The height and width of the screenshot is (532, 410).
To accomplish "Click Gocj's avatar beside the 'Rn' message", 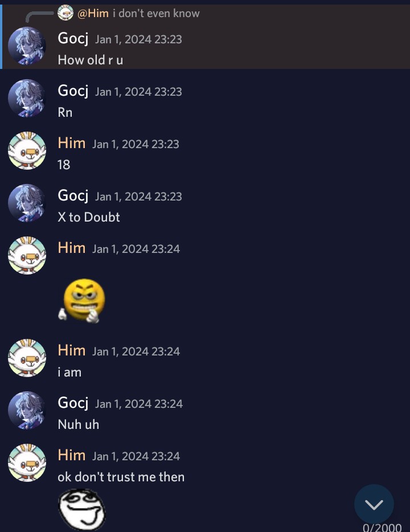I will click(27, 98).
